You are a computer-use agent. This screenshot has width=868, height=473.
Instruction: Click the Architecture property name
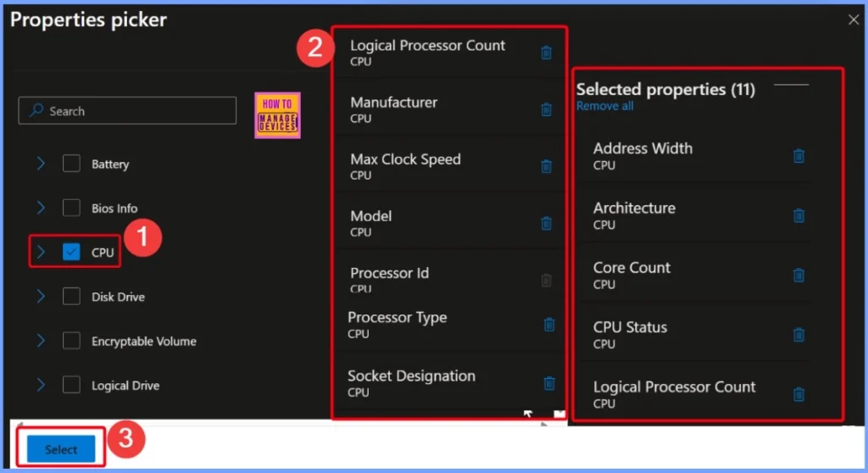(x=634, y=209)
